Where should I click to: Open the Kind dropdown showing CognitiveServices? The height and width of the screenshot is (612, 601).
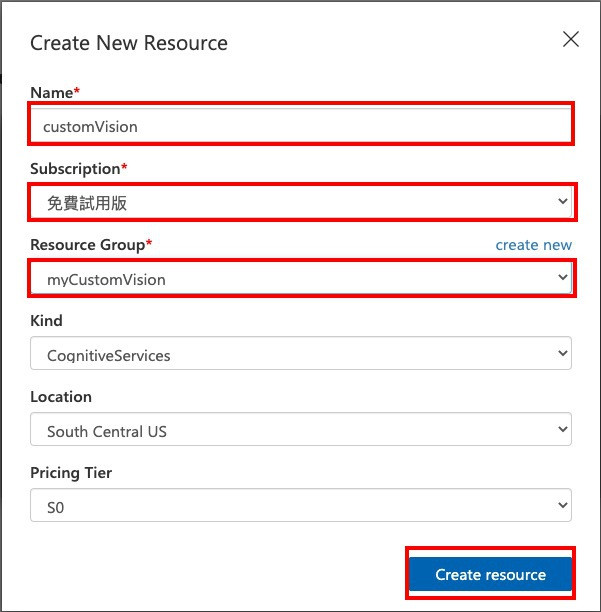pyautogui.click(x=300, y=355)
